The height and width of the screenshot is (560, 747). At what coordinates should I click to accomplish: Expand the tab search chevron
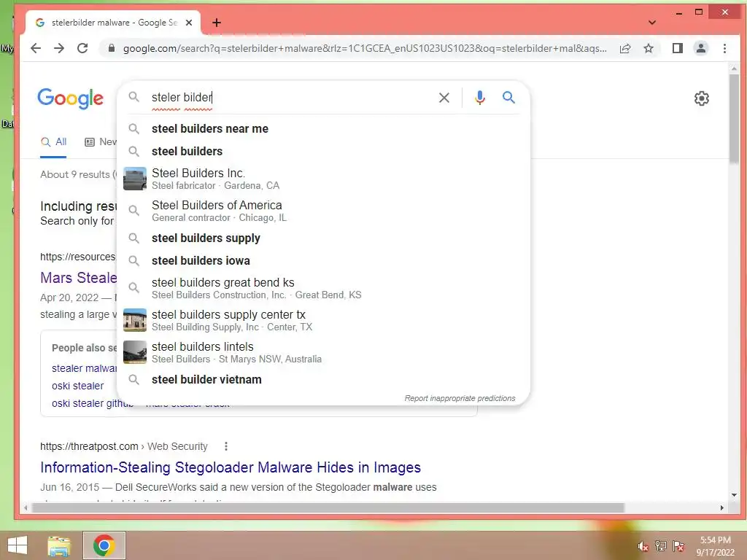(652, 23)
